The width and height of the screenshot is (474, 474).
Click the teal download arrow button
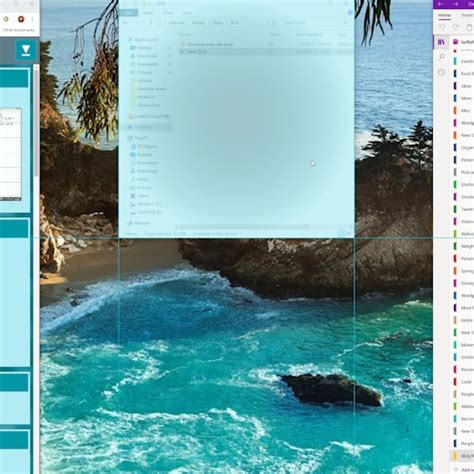26,51
